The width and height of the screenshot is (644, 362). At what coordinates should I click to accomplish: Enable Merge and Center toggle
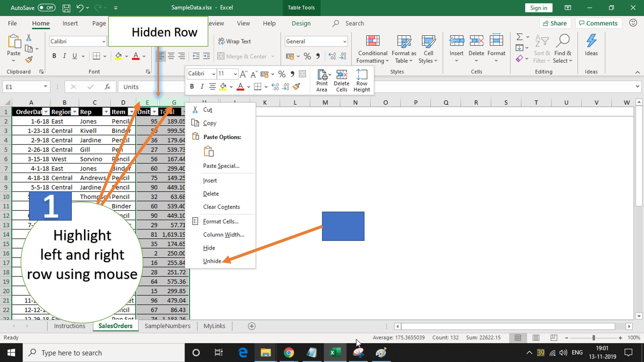coord(241,56)
